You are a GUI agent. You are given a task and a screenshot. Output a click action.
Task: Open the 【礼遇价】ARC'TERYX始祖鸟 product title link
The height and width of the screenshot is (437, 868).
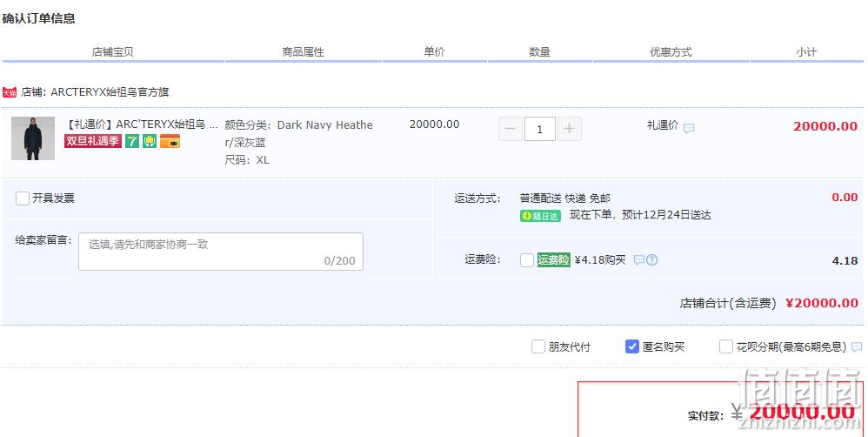[x=141, y=124]
